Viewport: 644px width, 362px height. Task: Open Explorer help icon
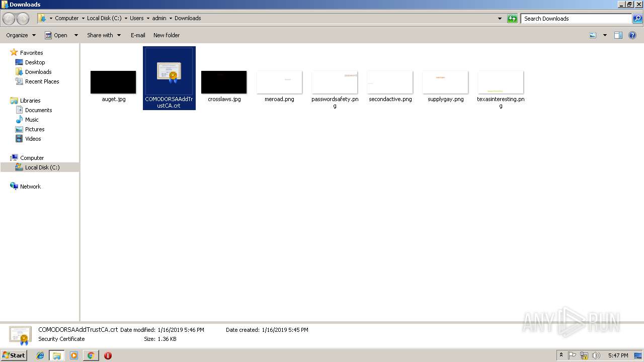pyautogui.click(x=632, y=35)
